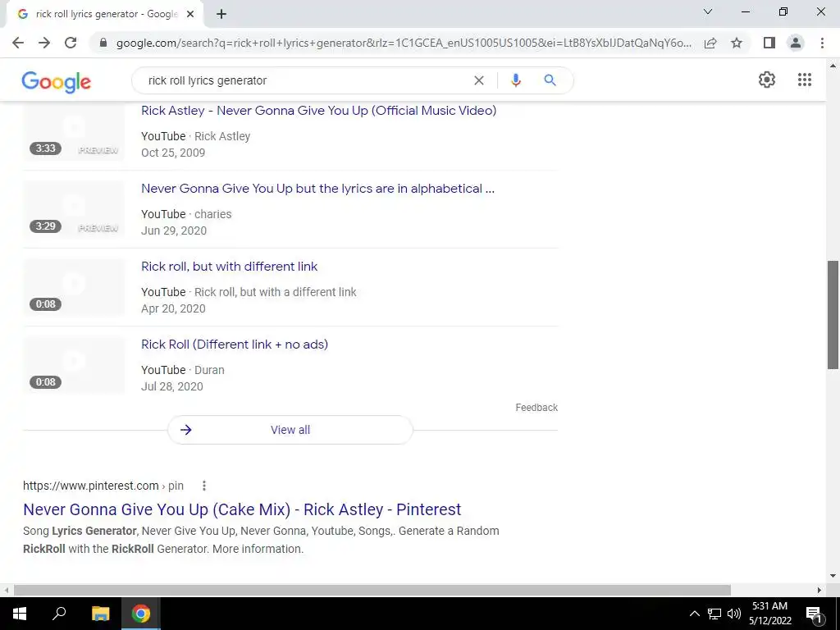The width and height of the screenshot is (840, 630).
Task: Open 'Rick roll, but with different link'
Action: [230, 267]
